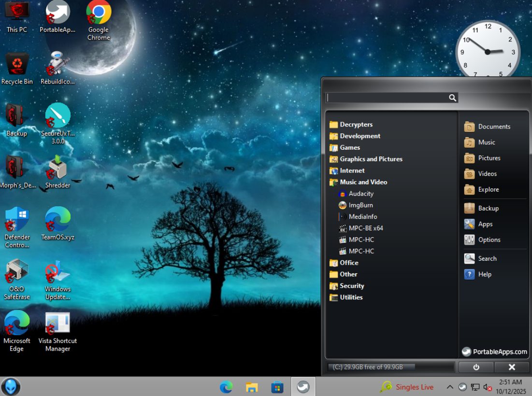532x396 pixels.
Task: Click the magnifier icon in the search box
Action: tap(452, 98)
